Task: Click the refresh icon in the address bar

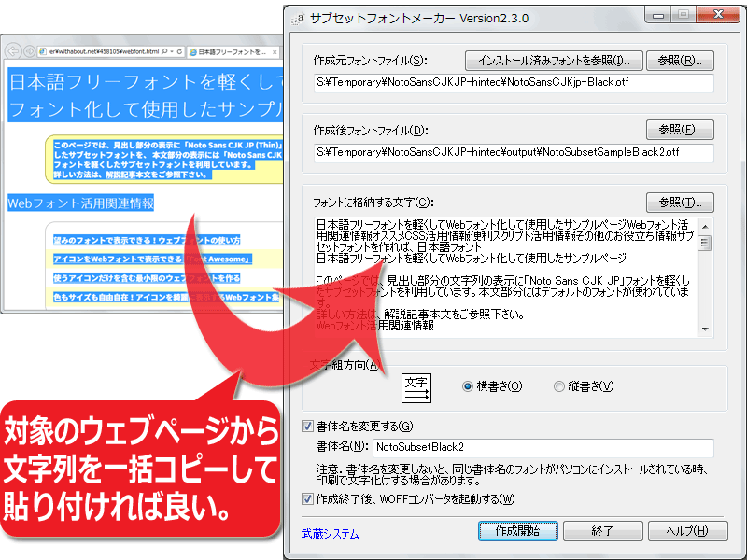Action: point(177,52)
